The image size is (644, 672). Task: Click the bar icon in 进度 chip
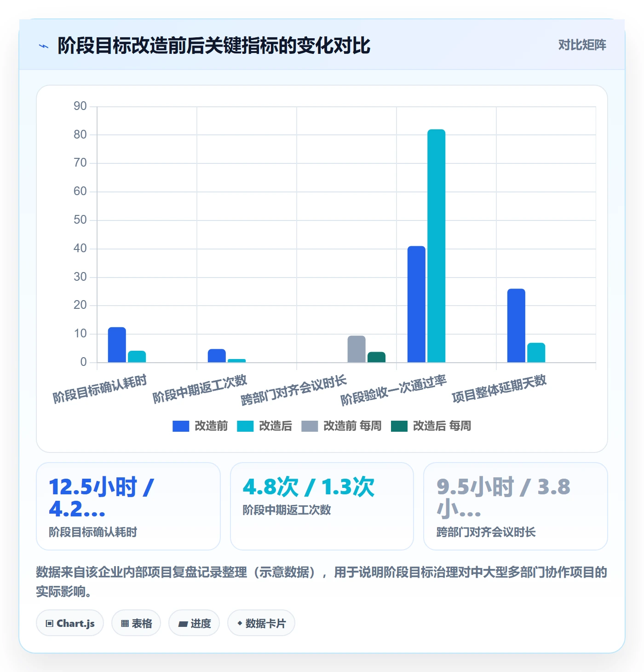tap(183, 624)
